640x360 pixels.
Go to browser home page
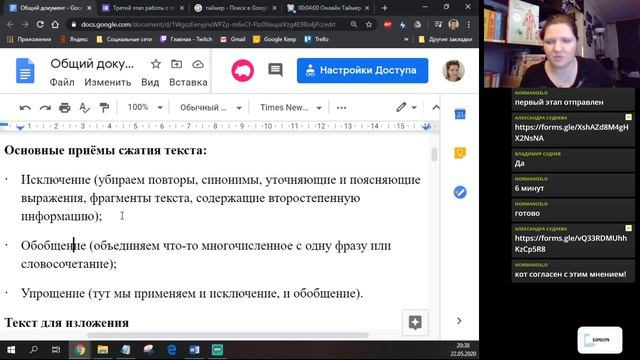pos(55,24)
